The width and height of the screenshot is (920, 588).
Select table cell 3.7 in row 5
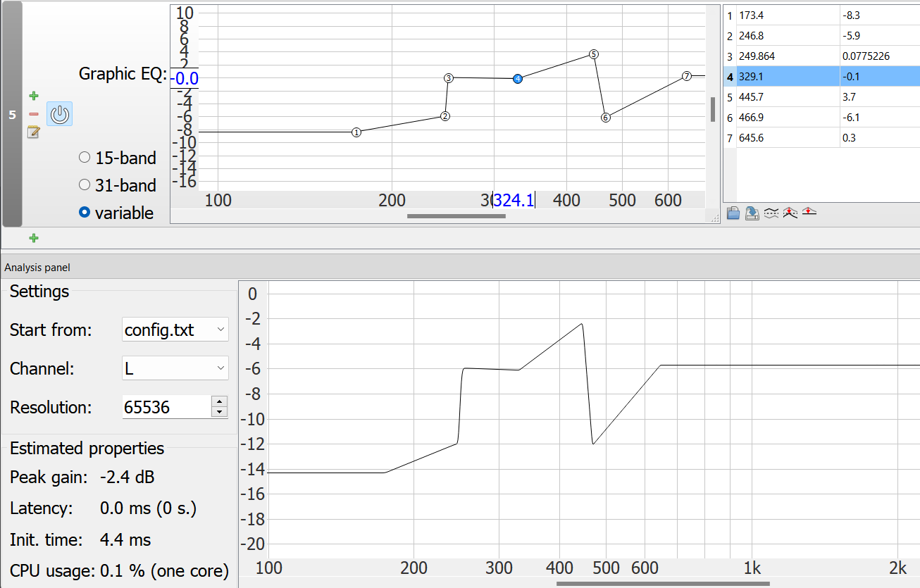880,96
